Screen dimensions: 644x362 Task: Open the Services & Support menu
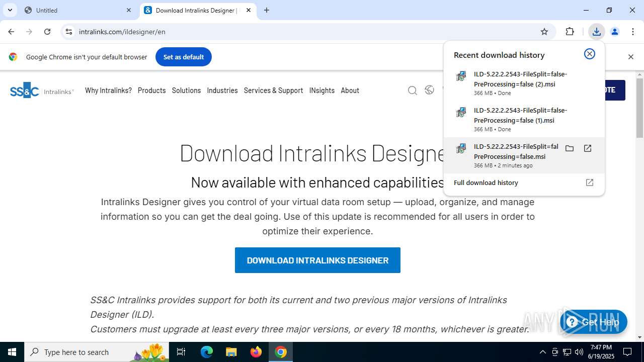(273, 90)
